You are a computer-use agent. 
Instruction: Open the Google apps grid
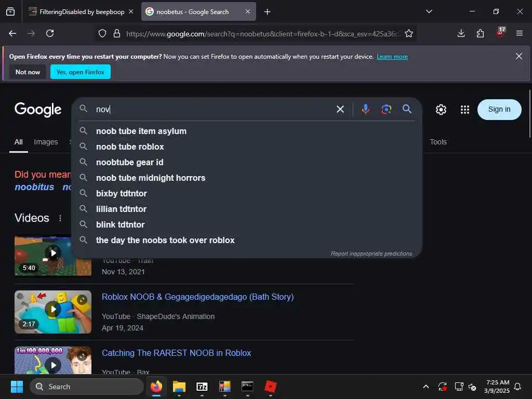(464, 110)
